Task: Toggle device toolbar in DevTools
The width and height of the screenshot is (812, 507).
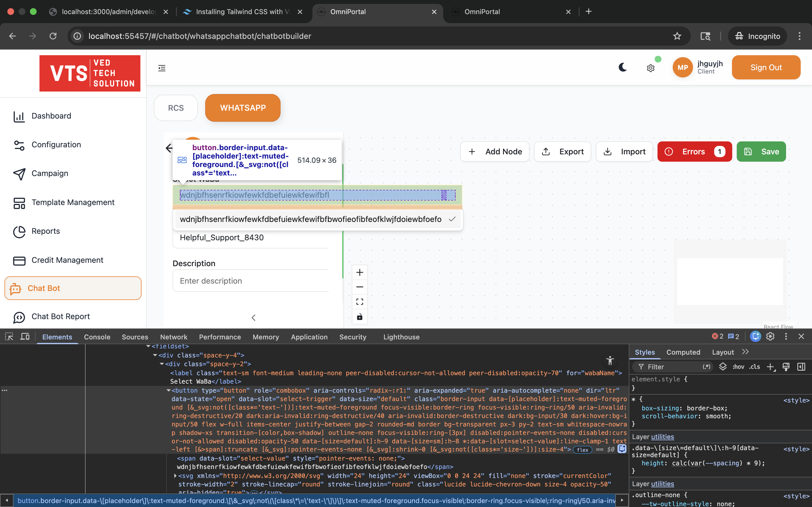Action: 25,337
